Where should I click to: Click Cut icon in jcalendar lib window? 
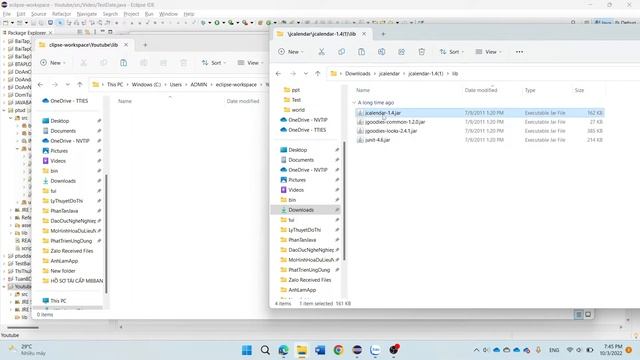click(x=322, y=52)
